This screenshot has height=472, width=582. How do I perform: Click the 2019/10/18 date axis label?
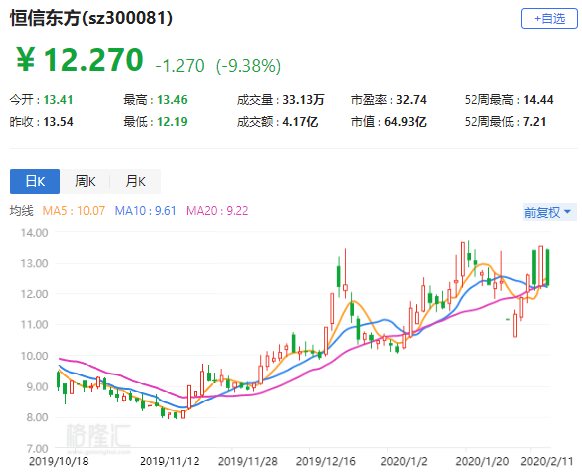coord(59,461)
